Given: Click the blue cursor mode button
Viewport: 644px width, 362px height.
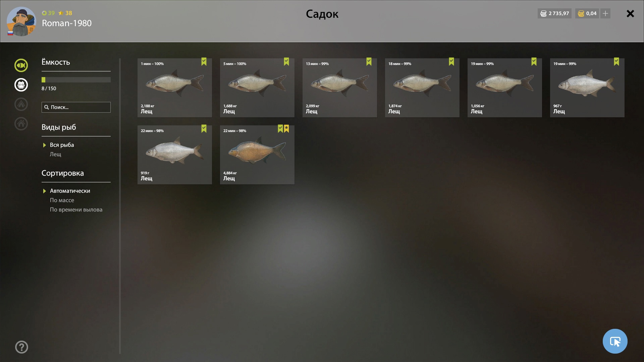Looking at the screenshot, I should tap(615, 341).
